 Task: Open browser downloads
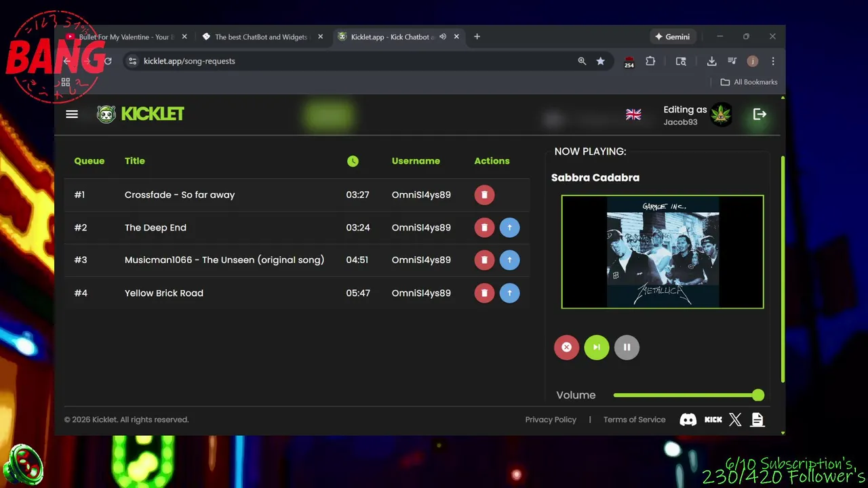coord(711,61)
